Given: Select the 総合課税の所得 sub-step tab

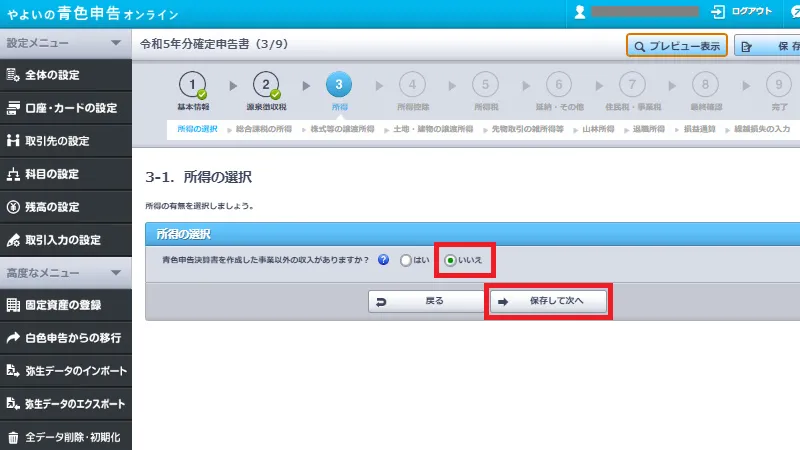Looking at the screenshot, I should pyautogui.click(x=264, y=129).
